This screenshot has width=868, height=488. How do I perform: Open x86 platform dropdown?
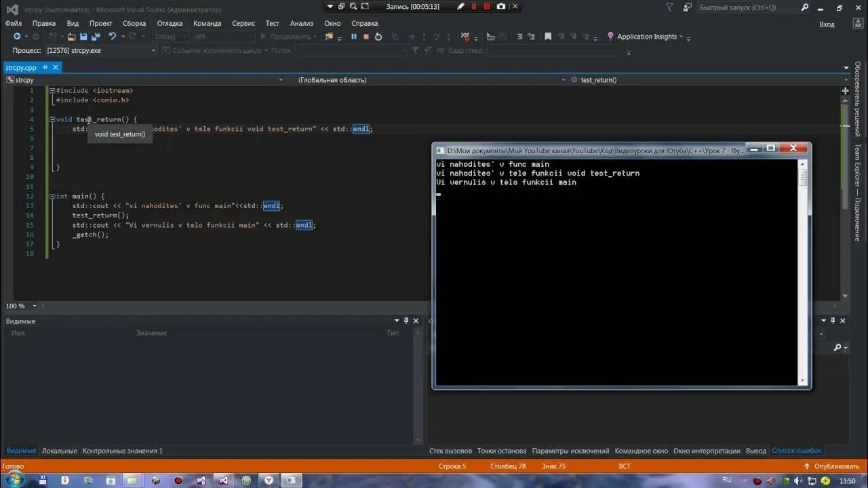pyautogui.click(x=224, y=37)
